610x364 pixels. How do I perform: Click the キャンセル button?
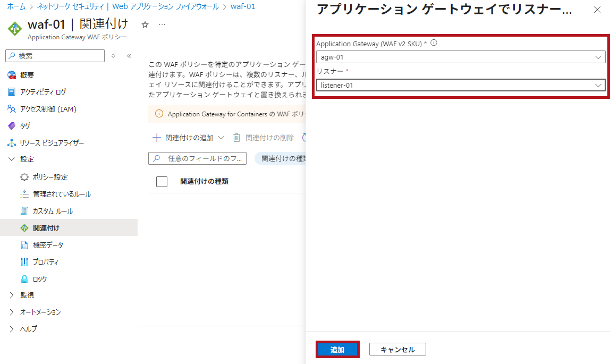[x=397, y=350]
